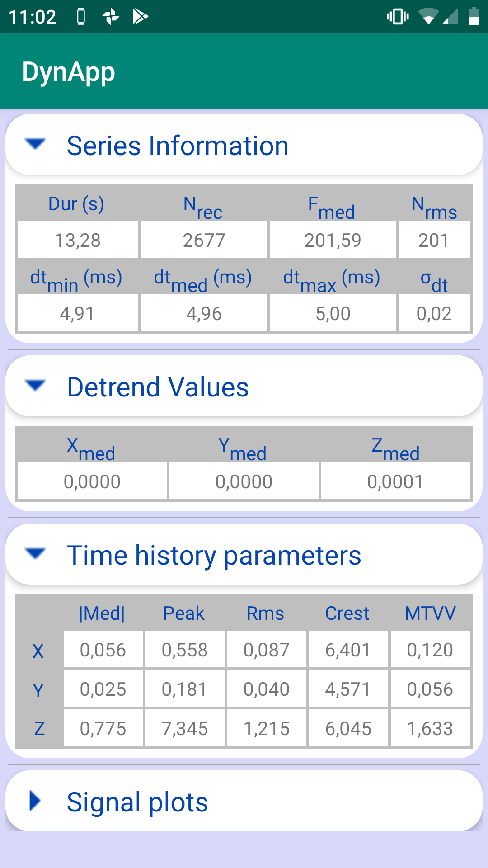Image resolution: width=488 pixels, height=868 pixels.
Task: Collapse the Detrend Values section arrow
Action: pos(35,386)
